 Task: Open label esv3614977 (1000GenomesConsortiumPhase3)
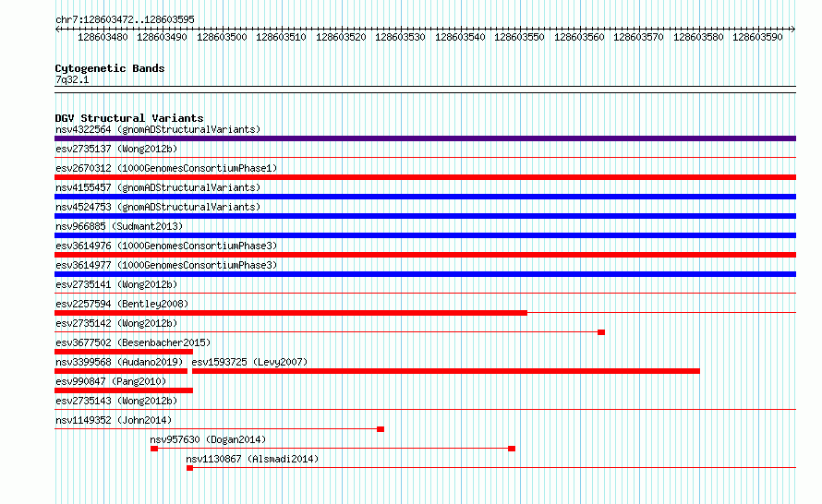pyautogui.click(x=166, y=265)
